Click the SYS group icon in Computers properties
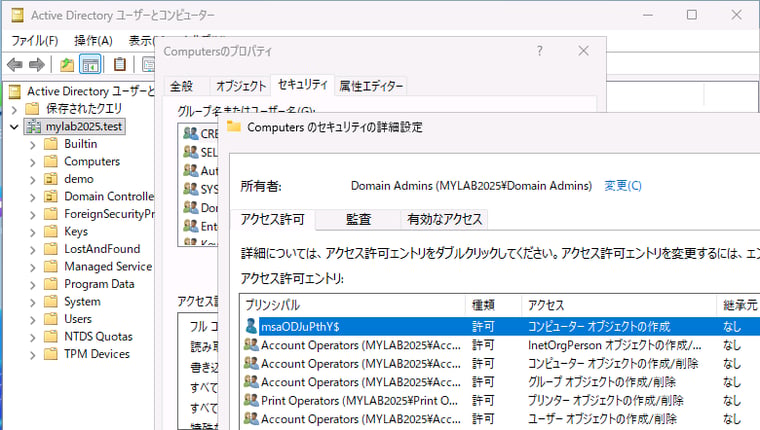 (190, 189)
